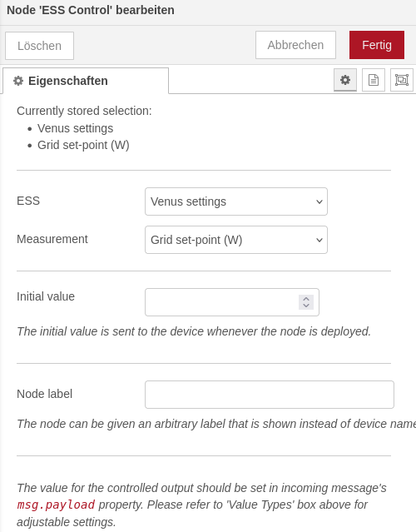Open the node properties gear icon
This screenshot has width=416, height=532.
(345, 80)
